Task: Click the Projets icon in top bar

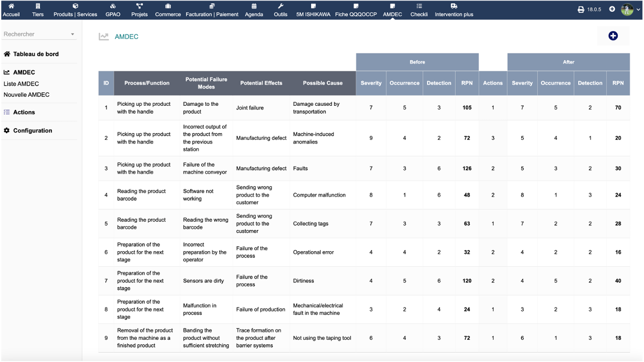Action: 139,6
